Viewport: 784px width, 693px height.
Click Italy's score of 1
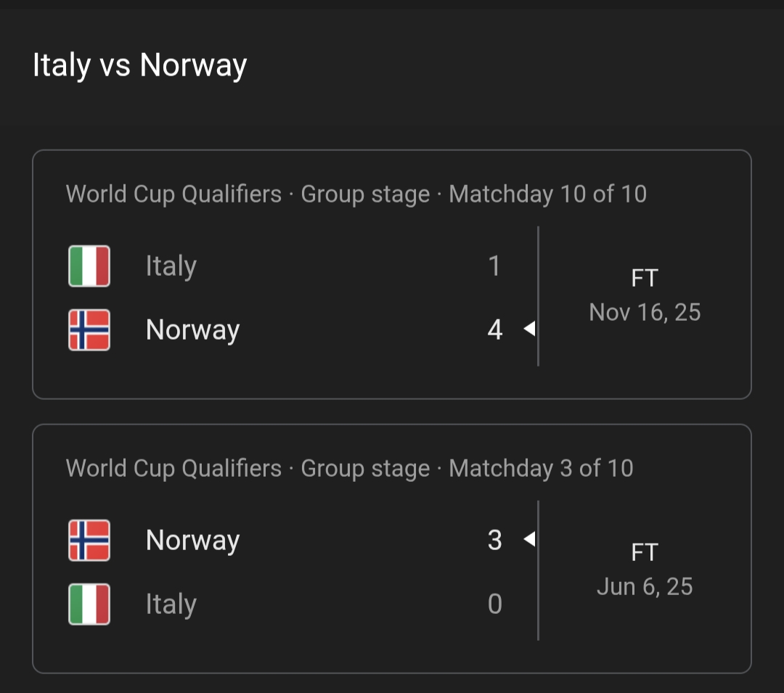coord(494,266)
